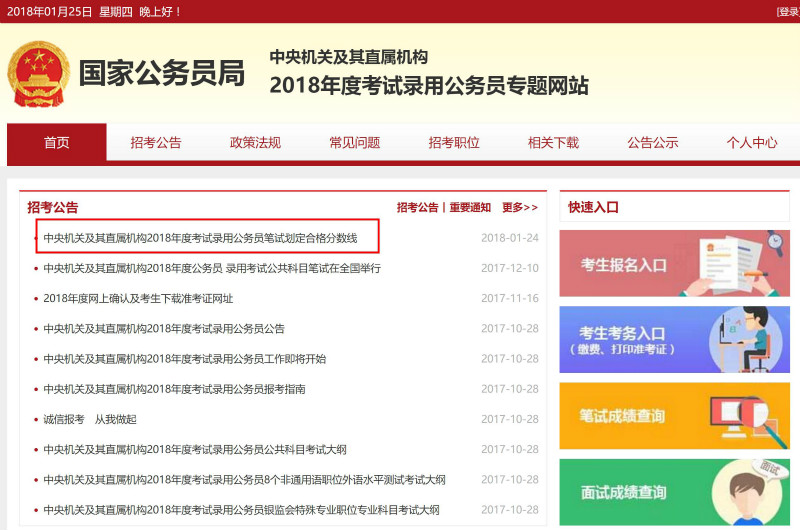Switch to the 招考公告 sub-tab in the announcements panel

coord(418,208)
